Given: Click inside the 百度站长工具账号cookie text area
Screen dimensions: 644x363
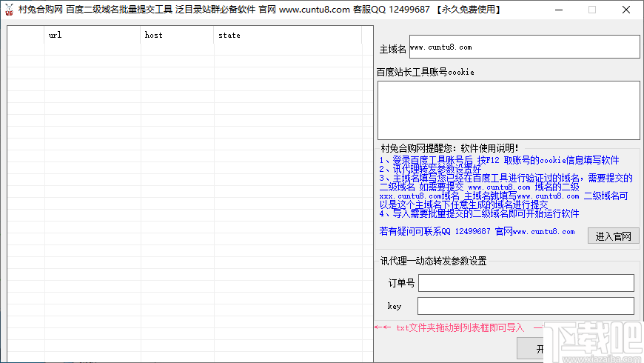Looking at the screenshot, I should 509,110.
